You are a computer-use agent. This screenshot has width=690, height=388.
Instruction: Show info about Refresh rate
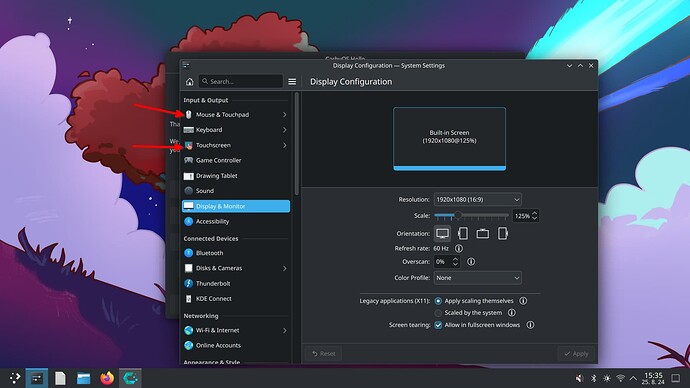(459, 248)
